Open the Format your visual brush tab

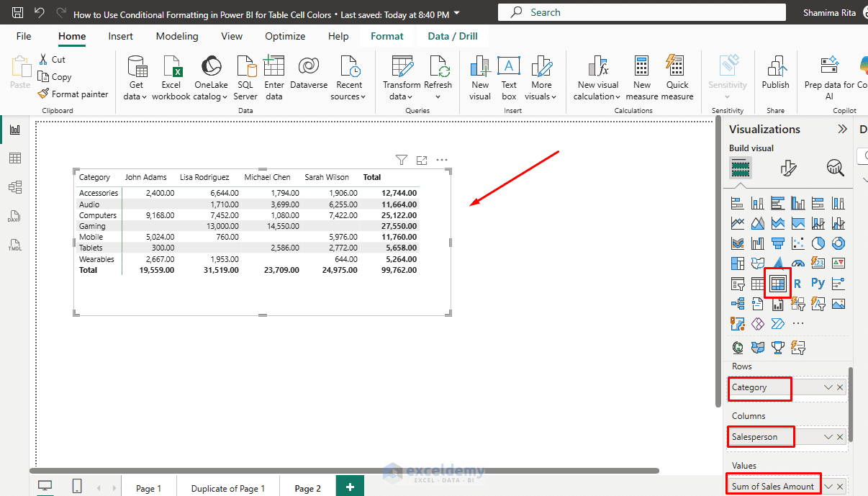(x=789, y=168)
